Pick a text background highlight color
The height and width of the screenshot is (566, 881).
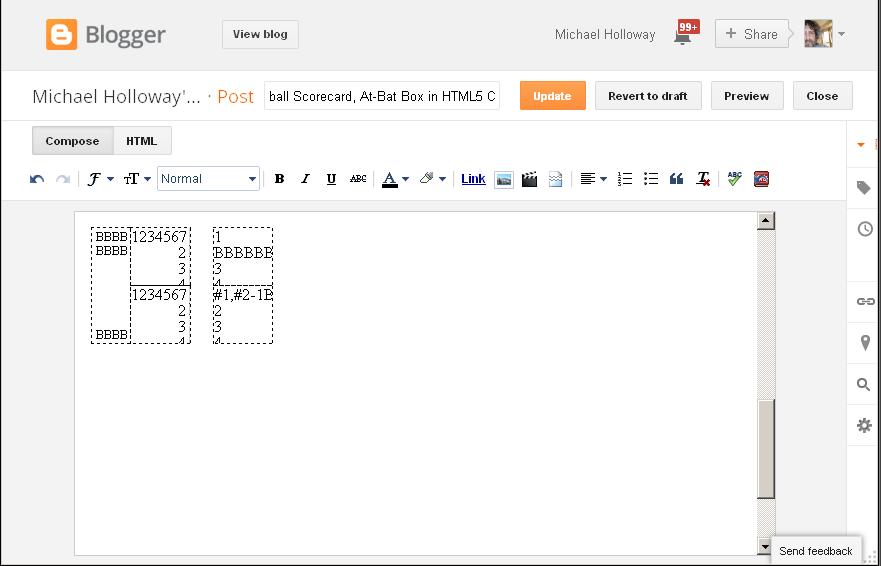(426, 179)
